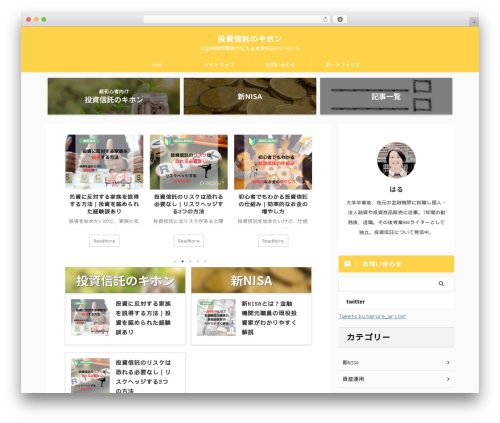The width and height of the screenshot is (500, 423).
Task: Open the 投資に反対する家族 list thumbnail
Action: pyautogui.click(x=90, y=317)
